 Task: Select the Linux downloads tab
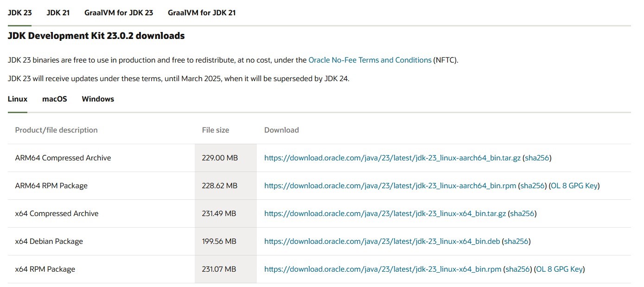click(18, 99)
